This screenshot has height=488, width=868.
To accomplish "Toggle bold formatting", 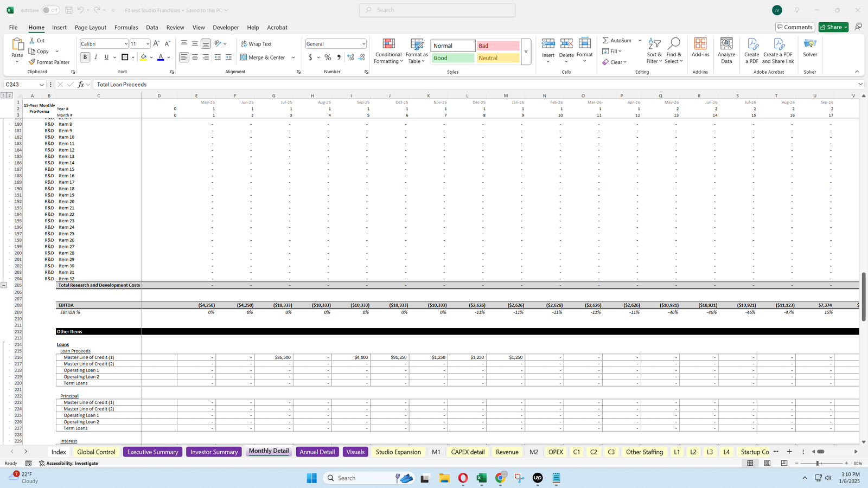I will pos(85,57).
